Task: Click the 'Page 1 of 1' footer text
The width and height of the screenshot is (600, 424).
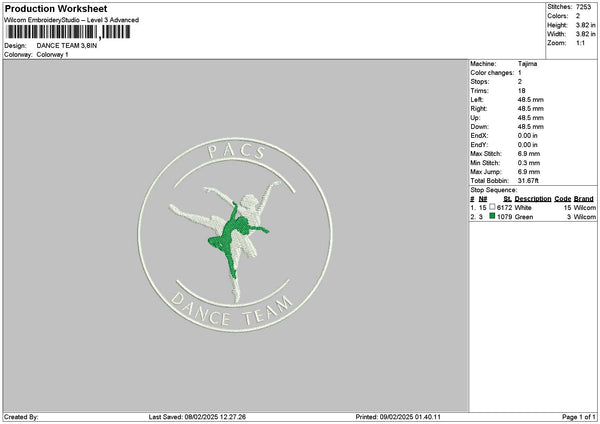Action: click(x=579, y=417)
